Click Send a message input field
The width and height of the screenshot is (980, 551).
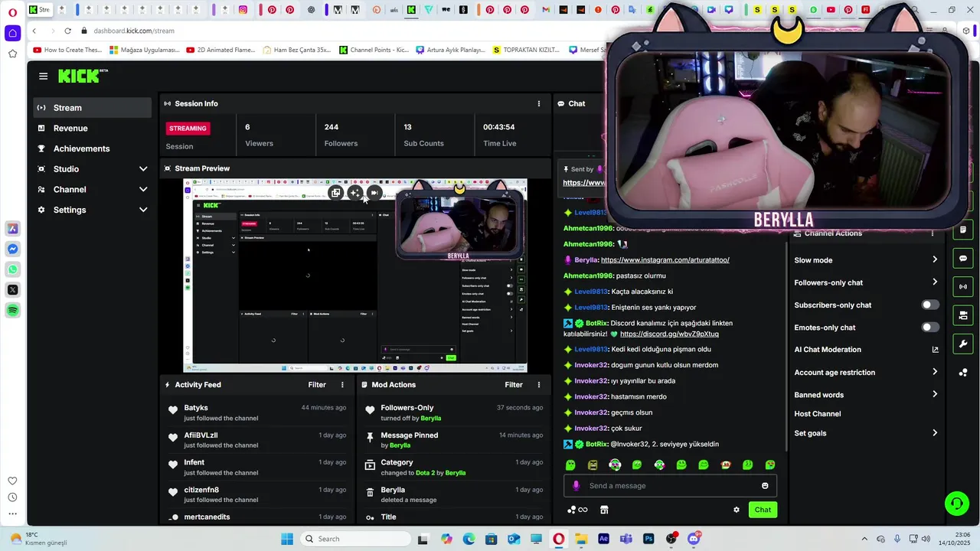tap(670, 486)
